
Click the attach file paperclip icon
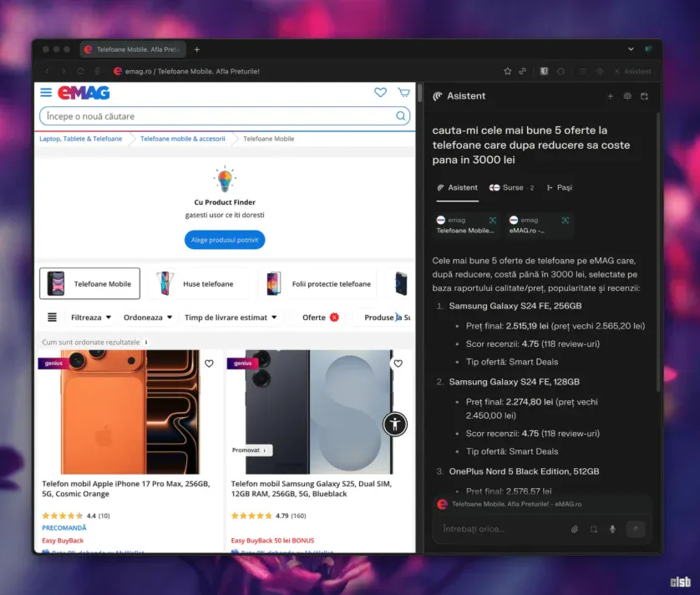(x=575, y=529)
